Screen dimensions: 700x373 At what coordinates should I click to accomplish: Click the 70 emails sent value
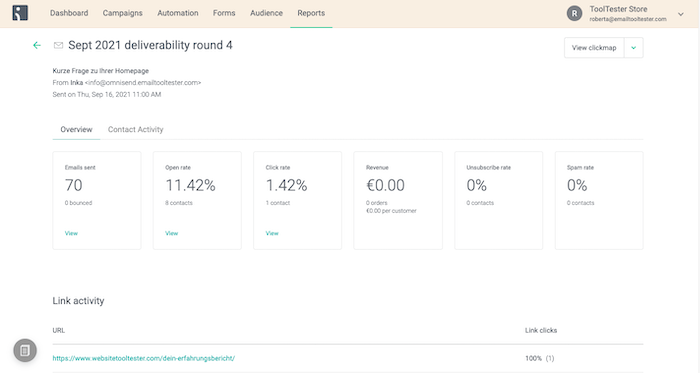pyautogui.click(x=74, y=185)
